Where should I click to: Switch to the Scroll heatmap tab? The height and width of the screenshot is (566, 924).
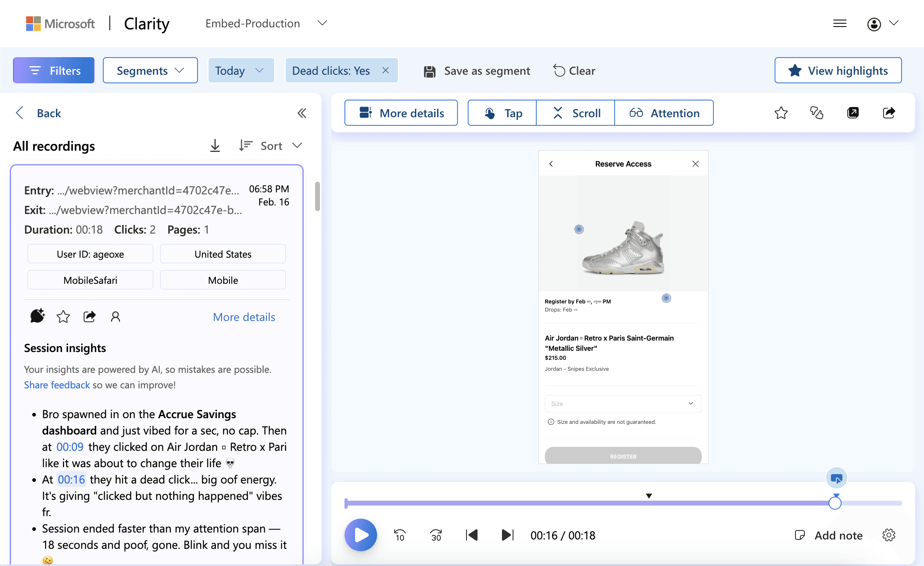(575, 113)
